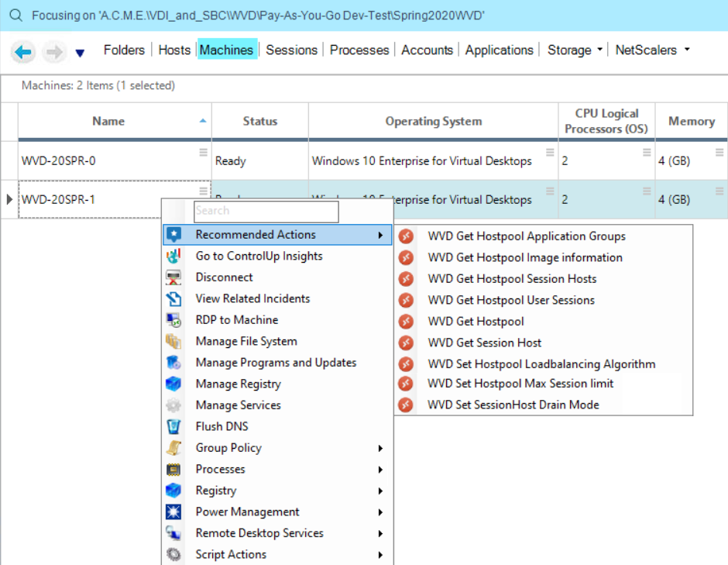Image resolution: width=728 pixels, height=565 pixels.
Task: Sort by the Status column header
Action: click(x=260, y=121)
